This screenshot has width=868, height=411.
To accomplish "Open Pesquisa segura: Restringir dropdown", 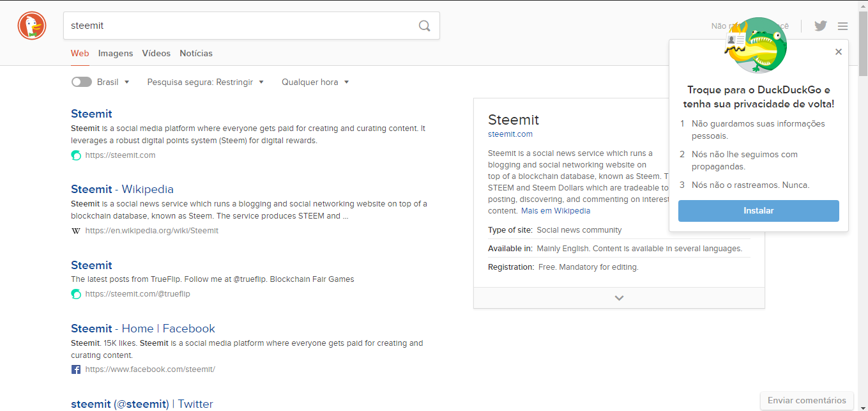I will (205, 82).
